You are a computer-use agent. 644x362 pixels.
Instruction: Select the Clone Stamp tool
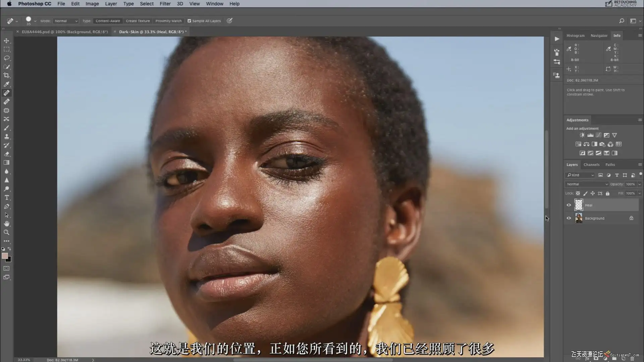point(6,137)
